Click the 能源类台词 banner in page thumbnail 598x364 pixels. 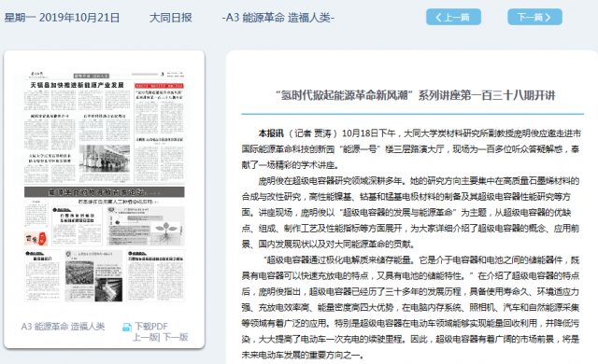point(105,192)
